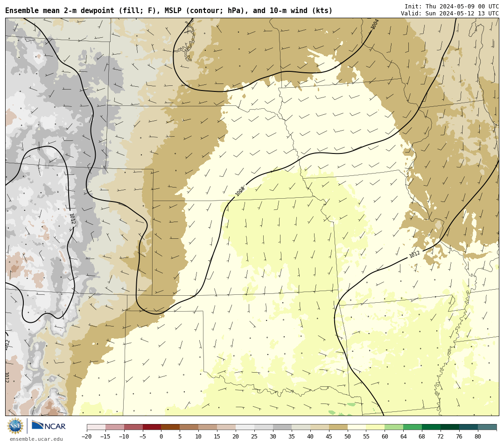
Task: Click the 1004 contour label
Action: [x=375, y=24]
